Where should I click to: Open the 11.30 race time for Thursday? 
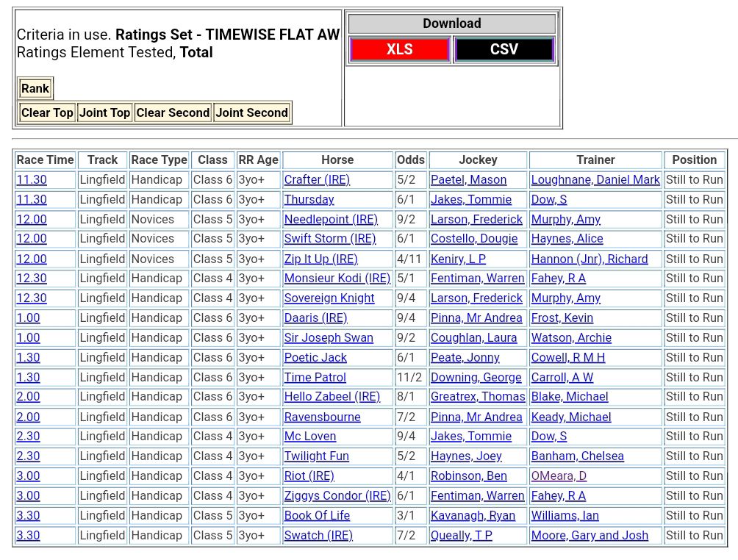[32, 199]
